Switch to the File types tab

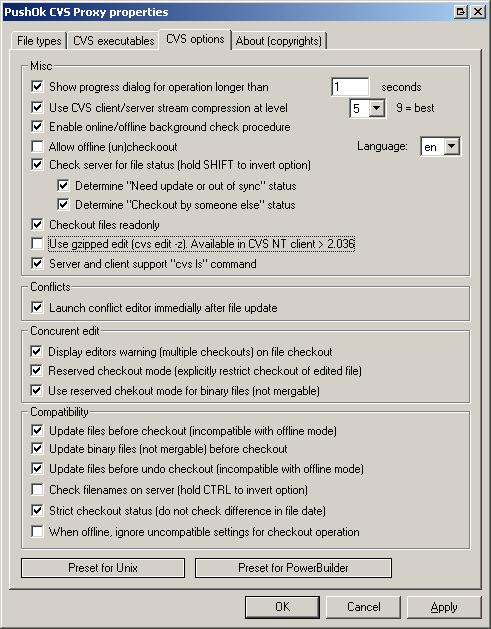click(x=39, y=41)
